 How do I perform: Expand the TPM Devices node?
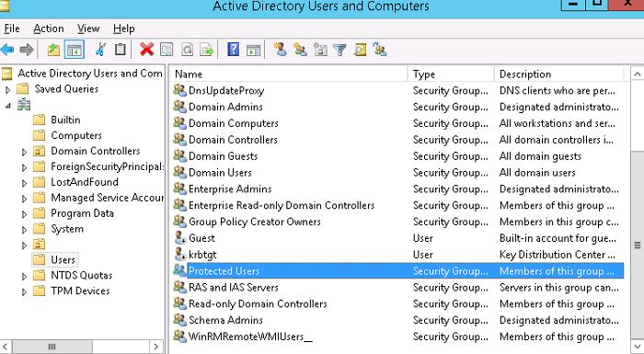point(24,292)
